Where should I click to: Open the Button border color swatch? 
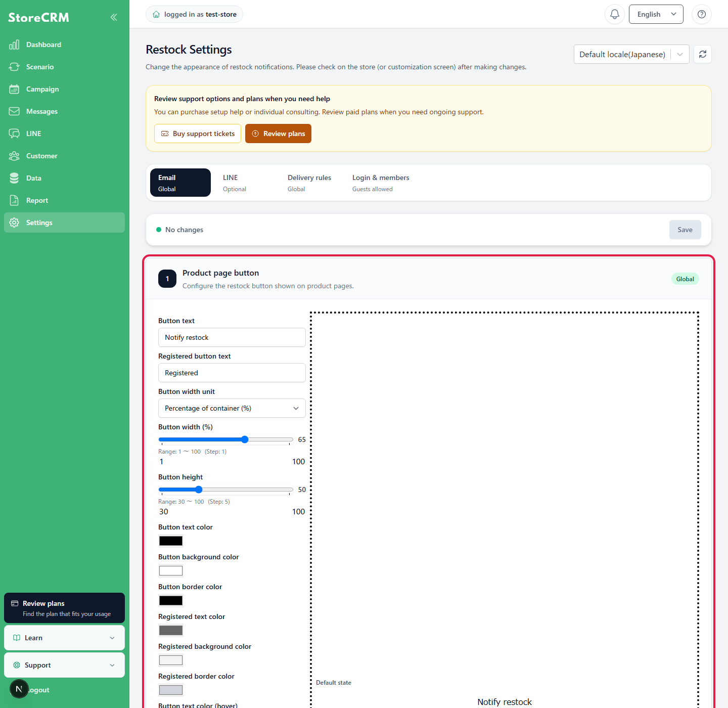pyautogui.click(x=171, y=601)
